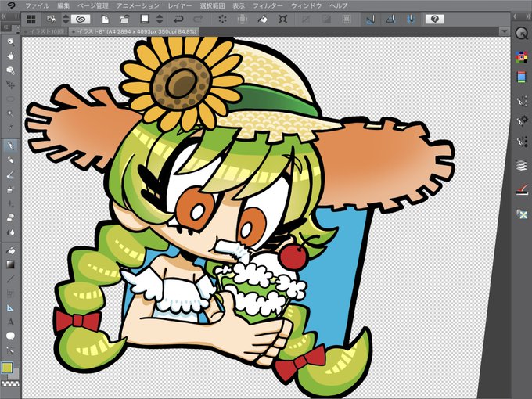The width and height of the screenshot is (532, 399).
Task: Click the up-down arrows beside Save icon
Action: (x=160, y=20)
